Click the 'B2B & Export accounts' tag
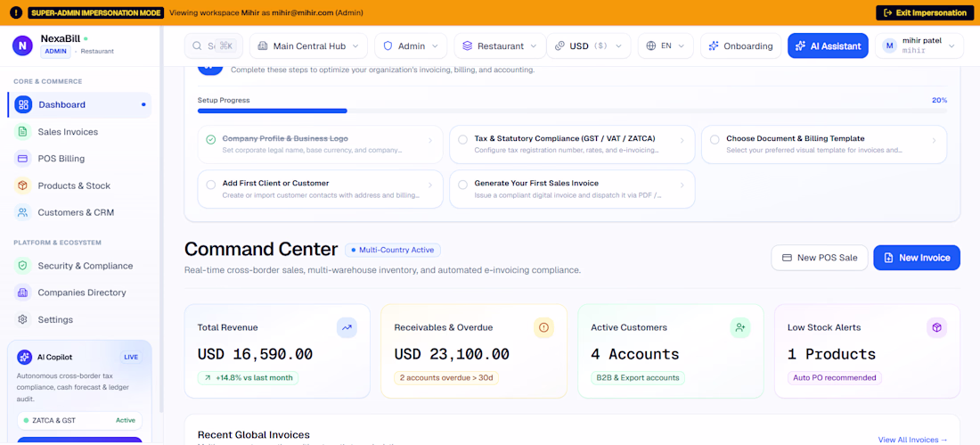This screenshot has height=445, width=980. pos(638,378)
